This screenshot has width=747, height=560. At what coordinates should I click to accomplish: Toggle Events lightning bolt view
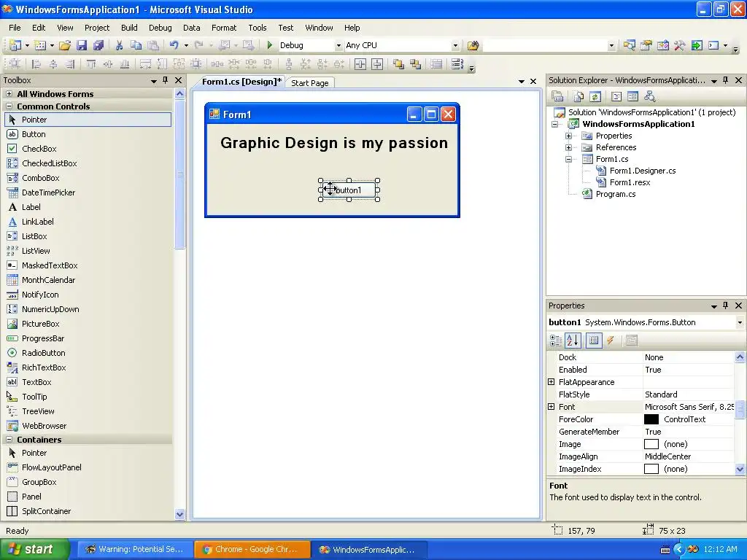611,340
